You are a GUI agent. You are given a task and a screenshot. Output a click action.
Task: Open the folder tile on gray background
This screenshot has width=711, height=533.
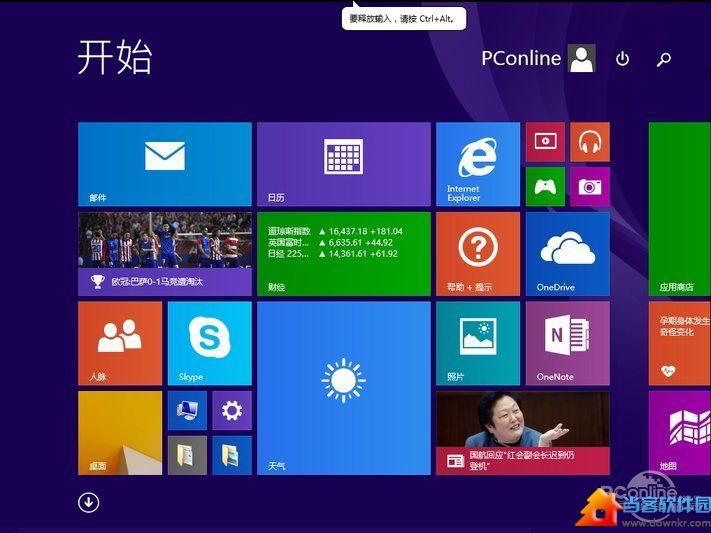point(187,455)
